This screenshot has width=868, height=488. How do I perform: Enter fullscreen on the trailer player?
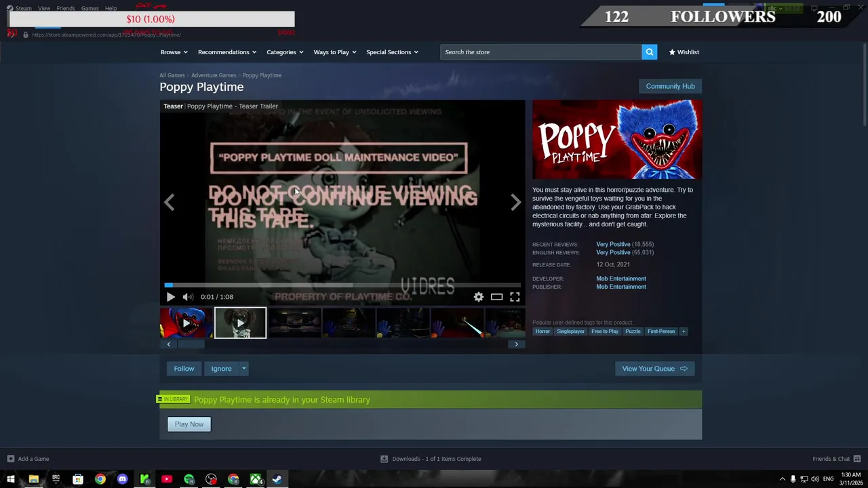(515, 297)
